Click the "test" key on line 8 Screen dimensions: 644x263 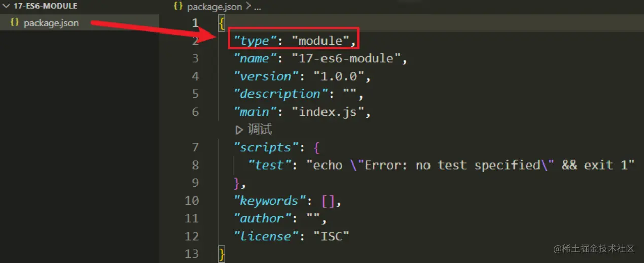tap(269, 166)
